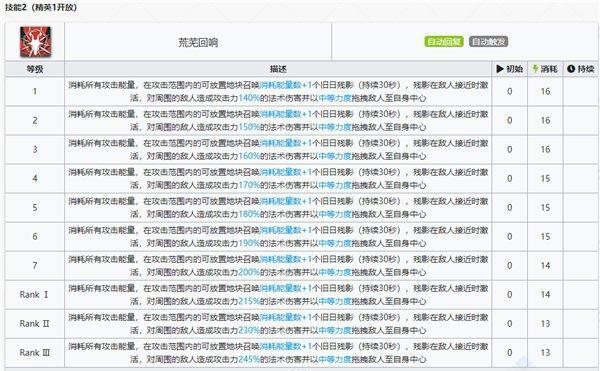Click the Rank Ⅰ row label
Screen dimensions: 600x371
pos(34,295)
